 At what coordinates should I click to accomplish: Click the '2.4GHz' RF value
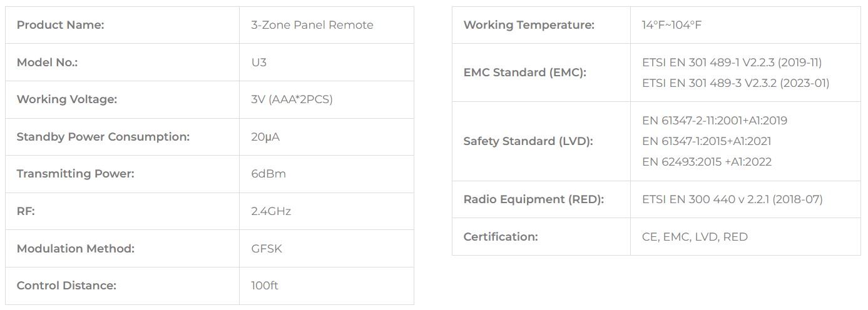pos(271,211)
